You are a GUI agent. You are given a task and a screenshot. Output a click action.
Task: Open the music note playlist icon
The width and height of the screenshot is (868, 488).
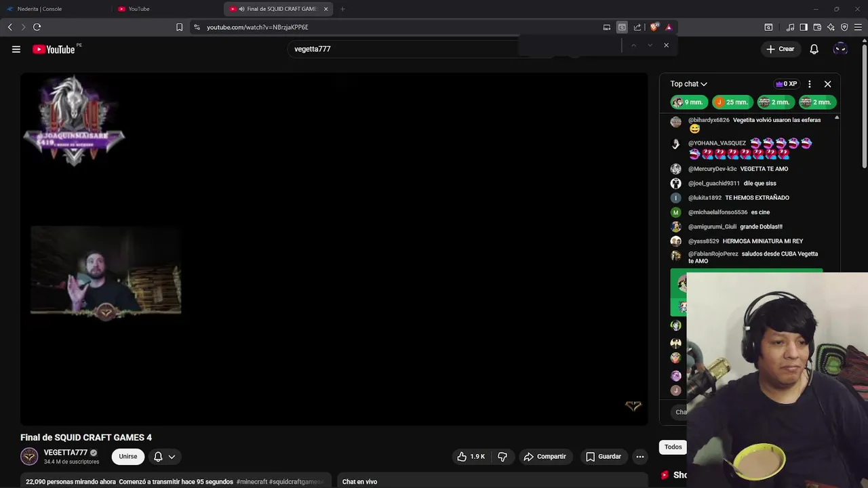(790, 27)
